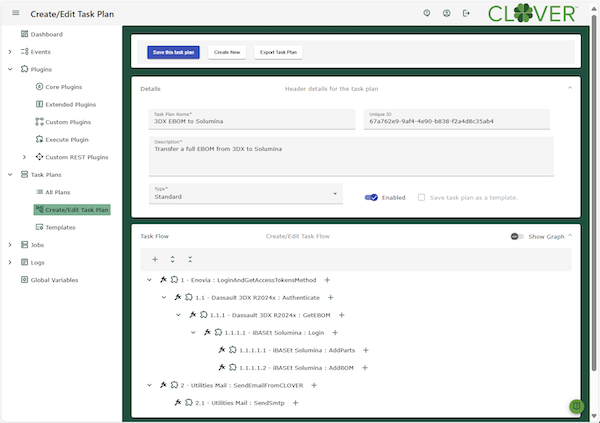
Task: Click plus next to 1.1.1 GetEBOM task
Action: click(342, 315)
